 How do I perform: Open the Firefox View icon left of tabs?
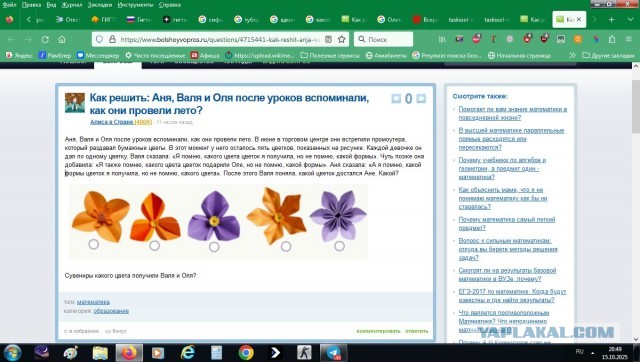9,19
